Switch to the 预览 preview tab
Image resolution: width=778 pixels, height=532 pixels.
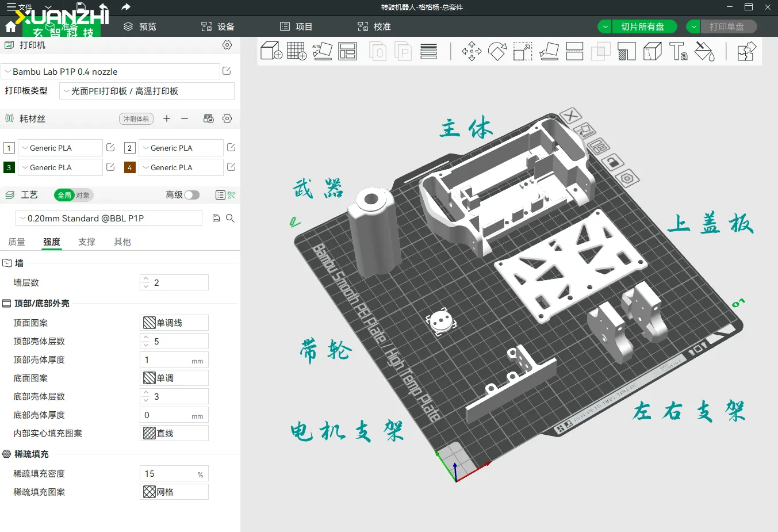pos(140,26)
